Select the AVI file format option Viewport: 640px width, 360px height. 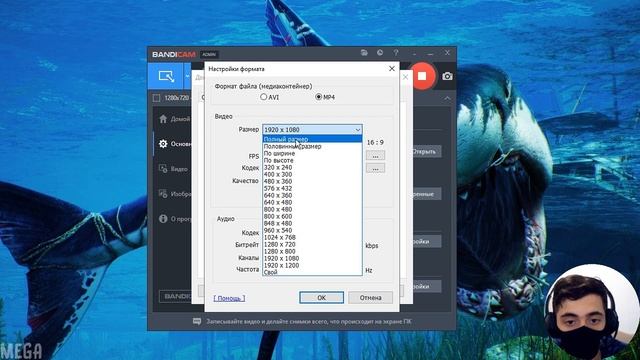click(269, 97)
